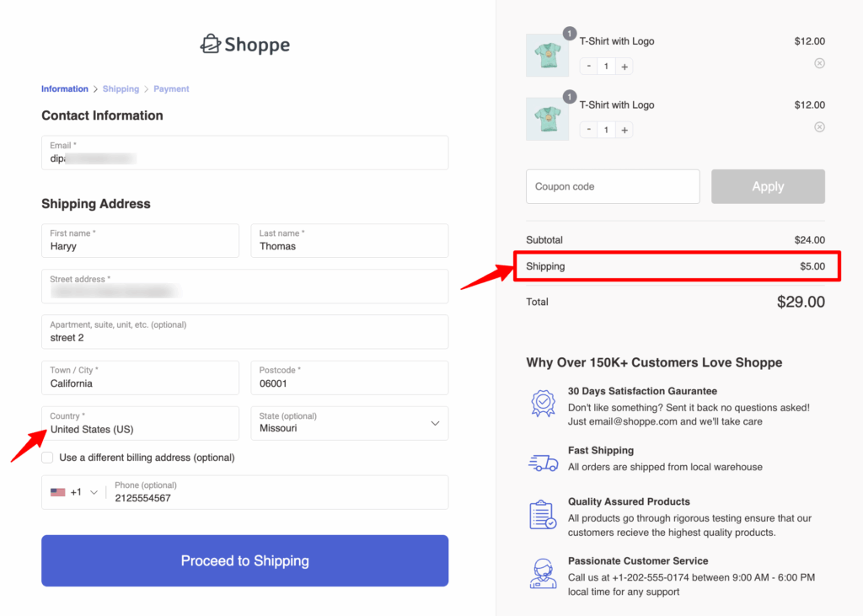Open the phone country code +1 dropdown
The height and width of the screenshot is (616, 863).
coord(74,492)
